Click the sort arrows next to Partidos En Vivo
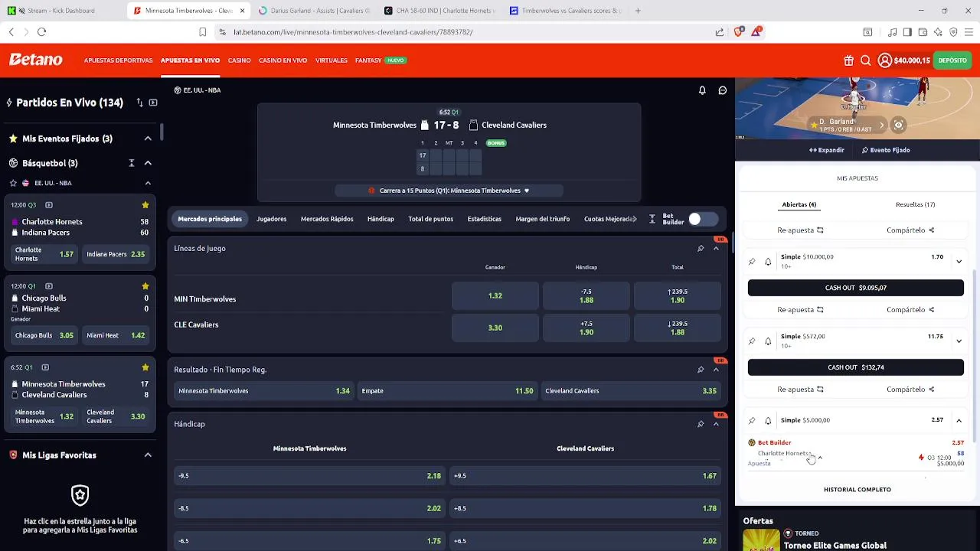 coord(139,103)
